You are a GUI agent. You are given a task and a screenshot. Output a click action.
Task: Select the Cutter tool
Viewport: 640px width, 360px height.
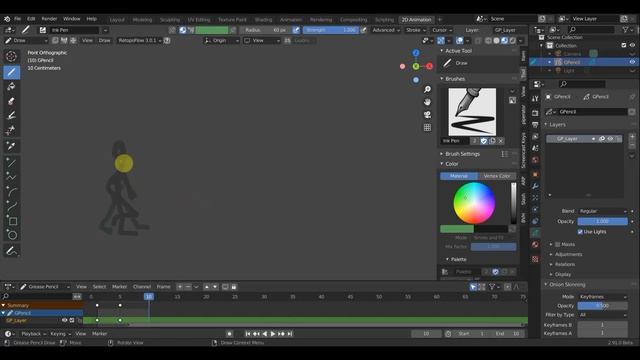(11, 130)
